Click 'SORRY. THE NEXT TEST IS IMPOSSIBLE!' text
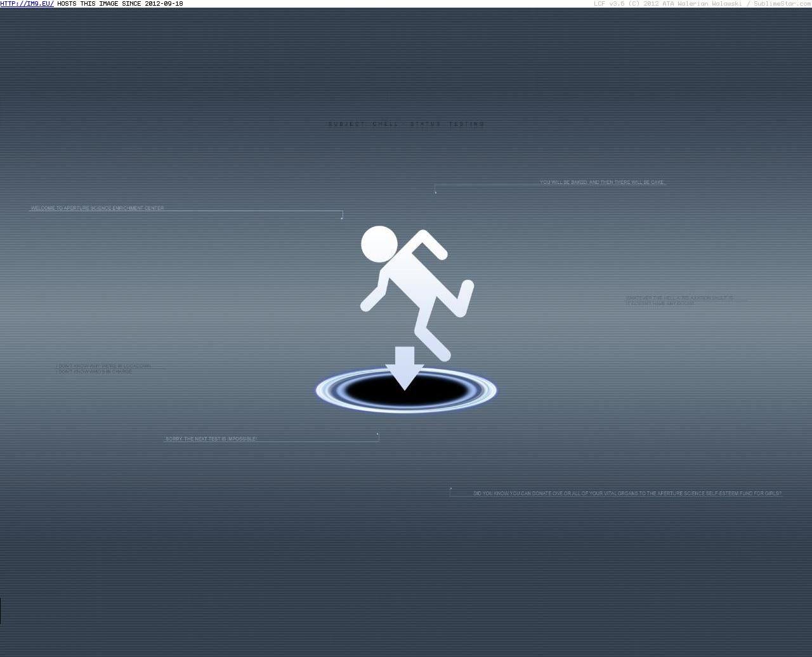 (x=211, y=439)
